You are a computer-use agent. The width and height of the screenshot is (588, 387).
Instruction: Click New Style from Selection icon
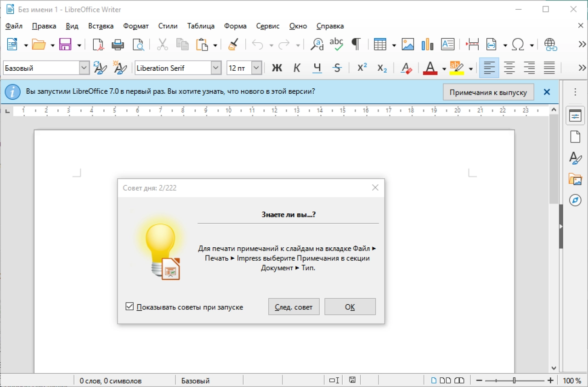[x=120, y=68]
